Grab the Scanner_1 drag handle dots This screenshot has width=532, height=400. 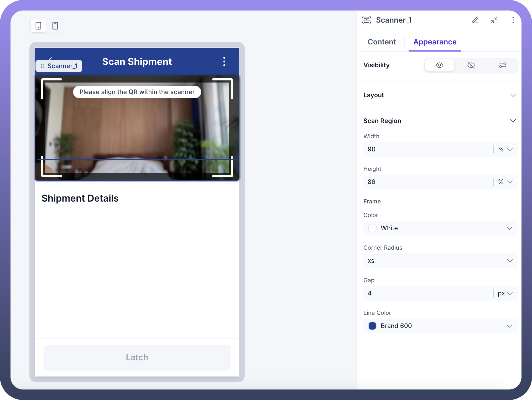click(x=42, y=66)
